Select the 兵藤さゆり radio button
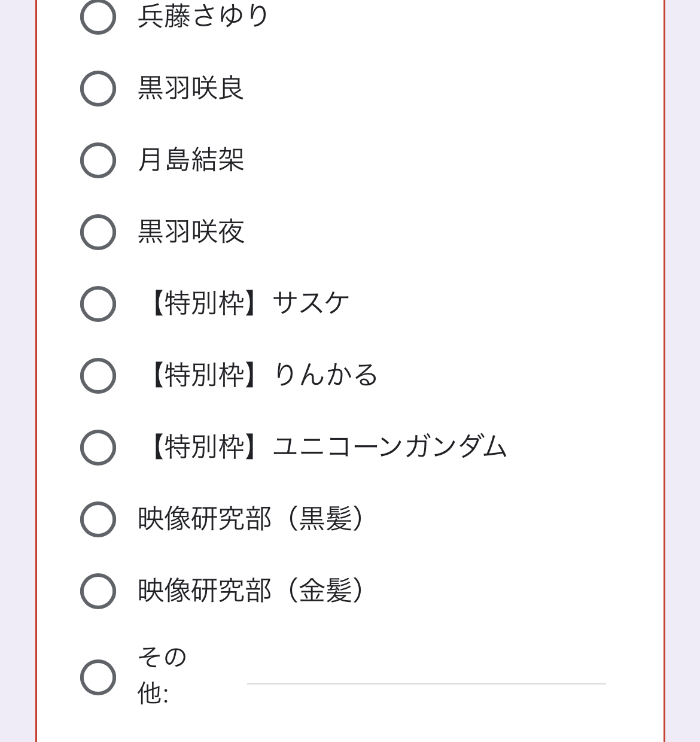This screenshot has height=742, width=700. (98, 17)
